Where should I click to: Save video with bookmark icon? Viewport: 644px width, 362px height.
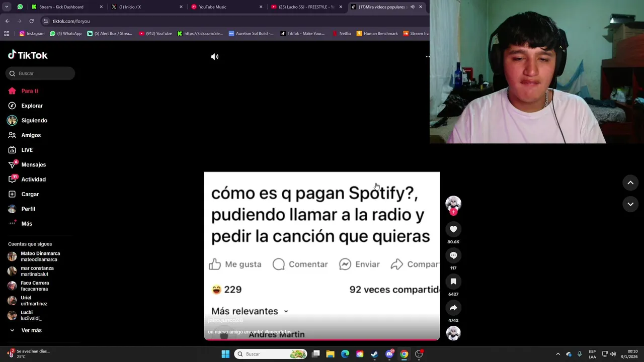pos(453,282)
